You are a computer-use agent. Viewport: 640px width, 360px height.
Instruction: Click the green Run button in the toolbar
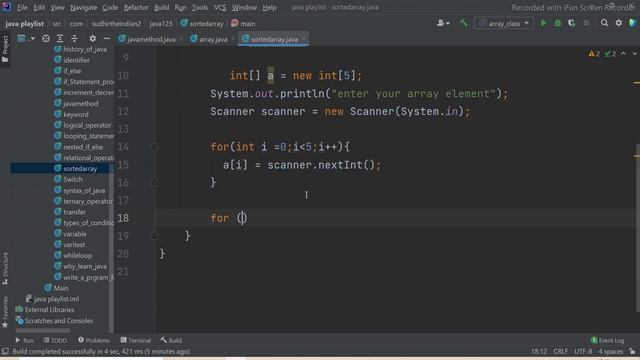click(543, 23)
